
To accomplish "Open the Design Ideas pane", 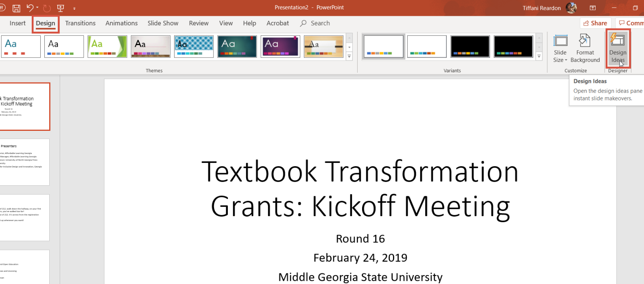I will click(x=618, y=49).
